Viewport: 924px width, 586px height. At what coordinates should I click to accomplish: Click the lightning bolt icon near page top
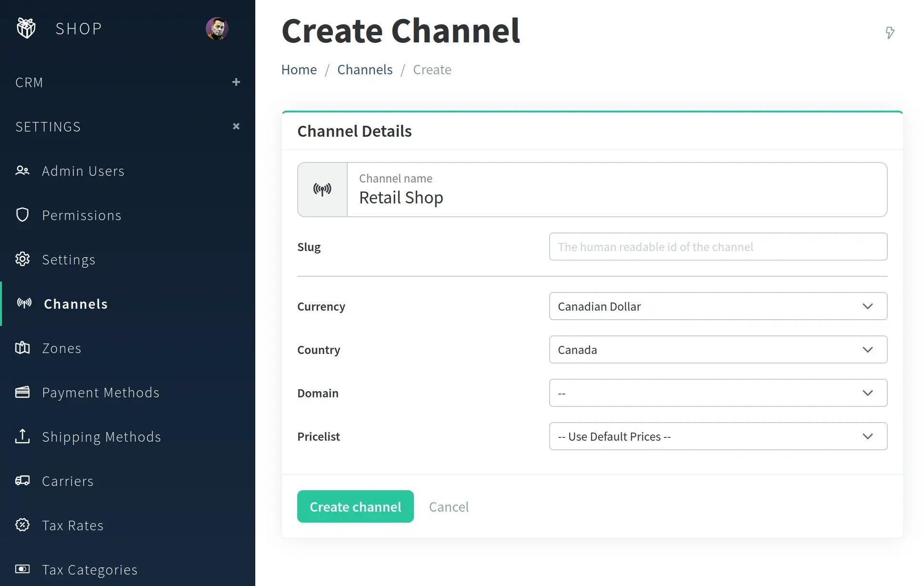891,32
